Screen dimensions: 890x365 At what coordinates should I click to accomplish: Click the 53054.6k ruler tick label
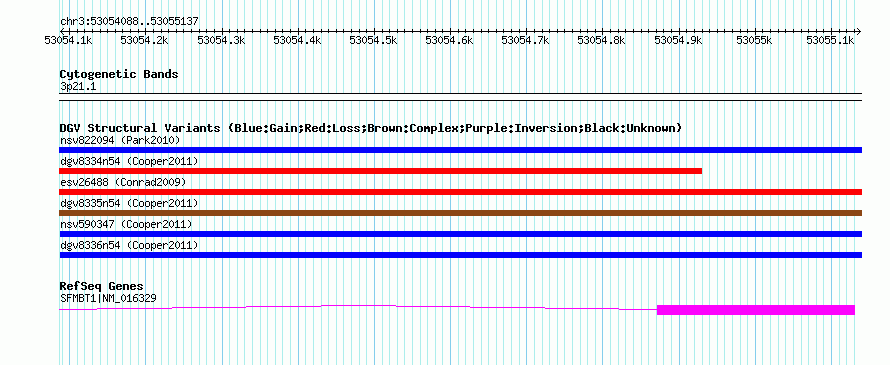coord(450,41)
